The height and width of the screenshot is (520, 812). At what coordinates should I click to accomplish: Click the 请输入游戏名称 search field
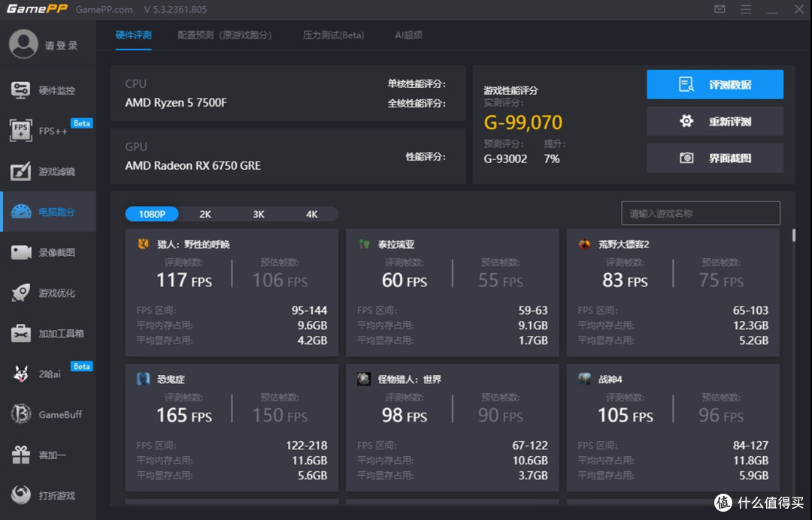coord(701,213)
